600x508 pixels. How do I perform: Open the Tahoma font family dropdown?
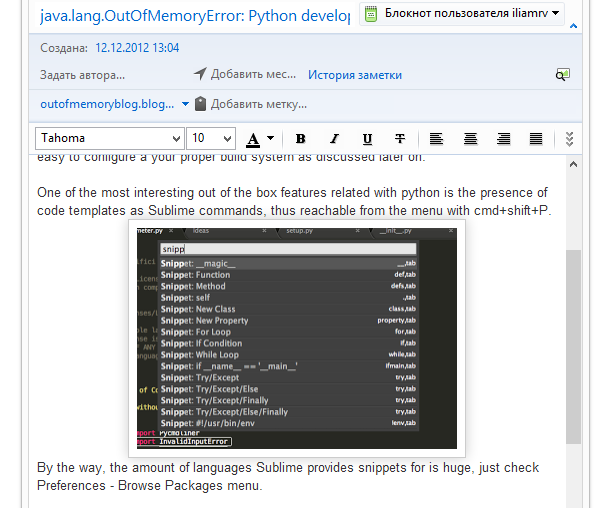[110, 138]
